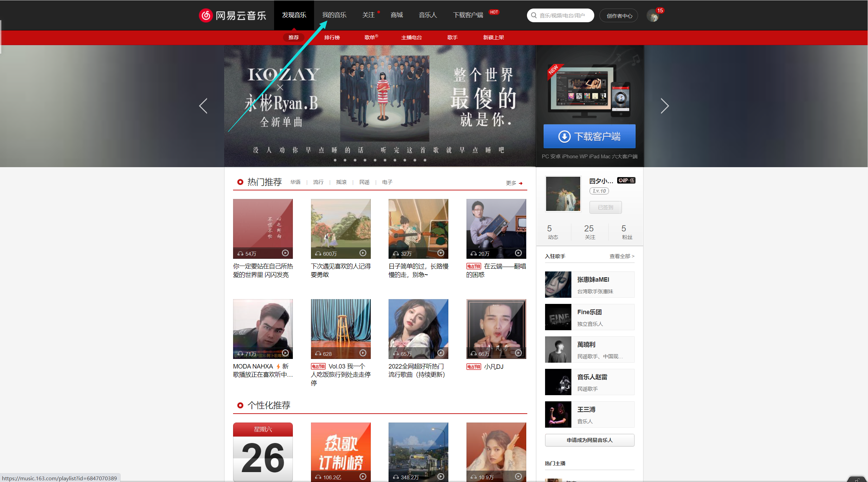This screenshot has width=868, height=482.
Task: Expand 查看全部 for 入驻歌手
Action: coord(622,256)
